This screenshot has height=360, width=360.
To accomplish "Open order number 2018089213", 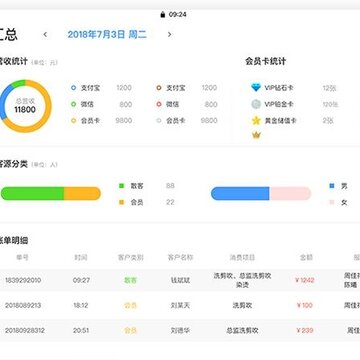I will tap(23, 305).
